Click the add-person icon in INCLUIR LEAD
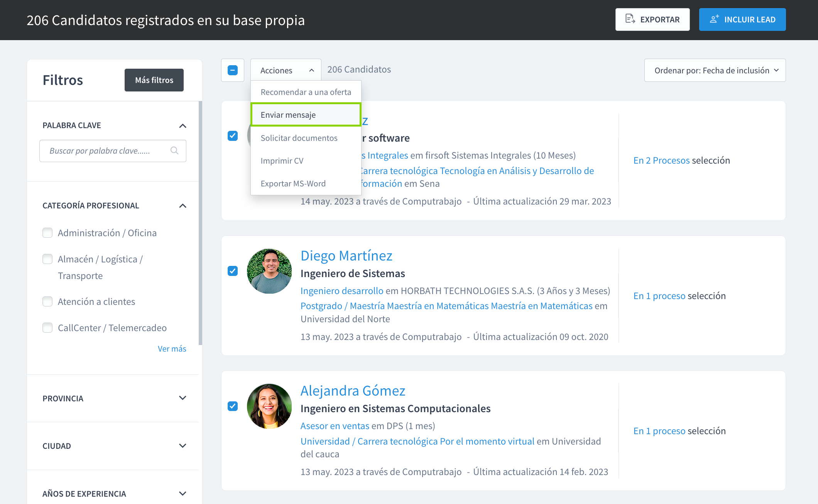This screenshot has height=504, width=818. click(x=714, y=19)
